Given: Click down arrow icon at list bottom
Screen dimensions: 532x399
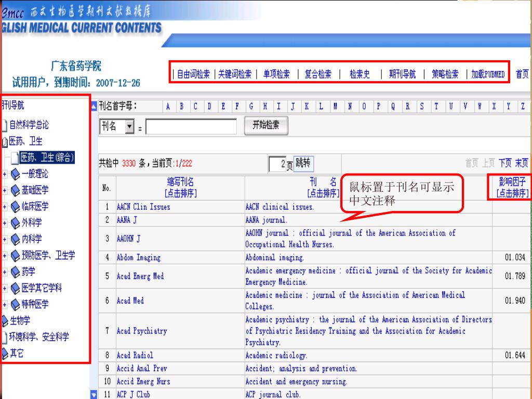Looking at the screenshot, I should 94,394.
